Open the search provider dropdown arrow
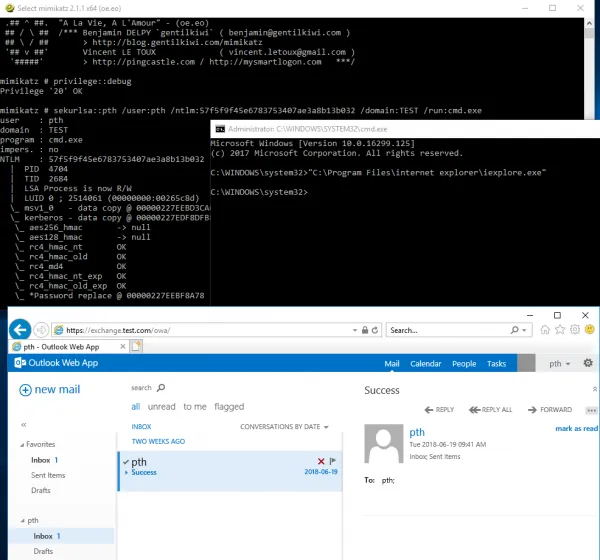Screen dimensions: 600x560 click(x=524, y=330)
